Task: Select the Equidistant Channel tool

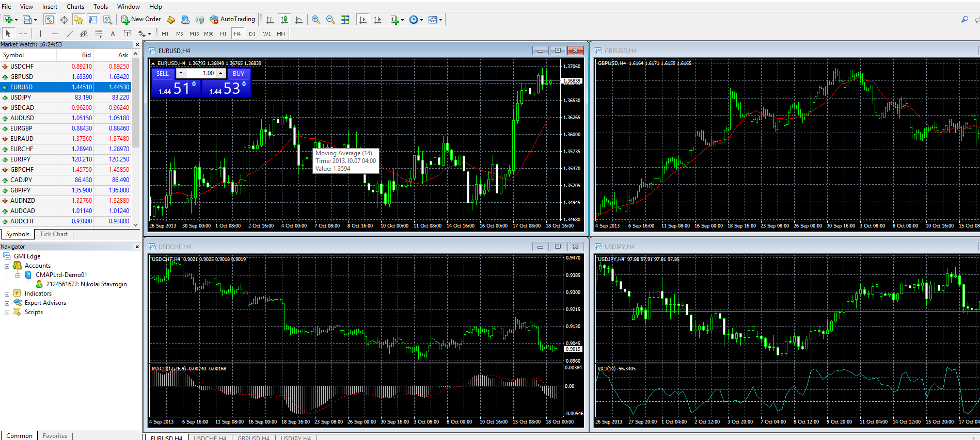Action: 84,34
